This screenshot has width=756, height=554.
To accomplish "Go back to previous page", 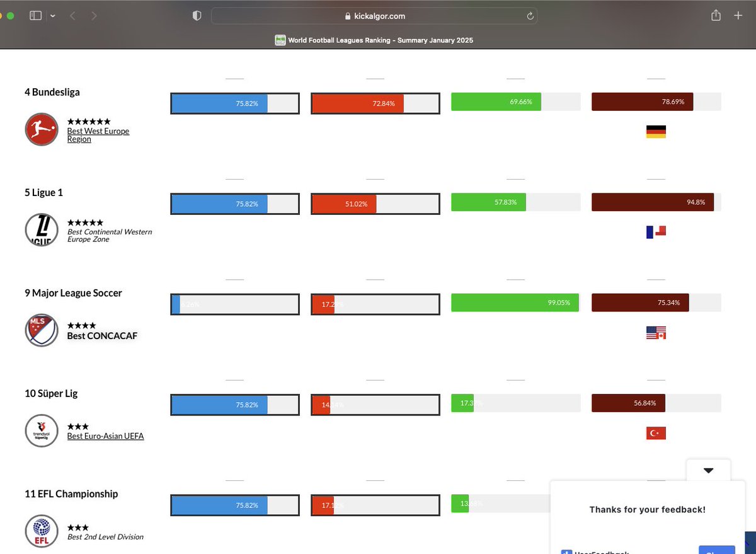I will (x=72, y=16).
